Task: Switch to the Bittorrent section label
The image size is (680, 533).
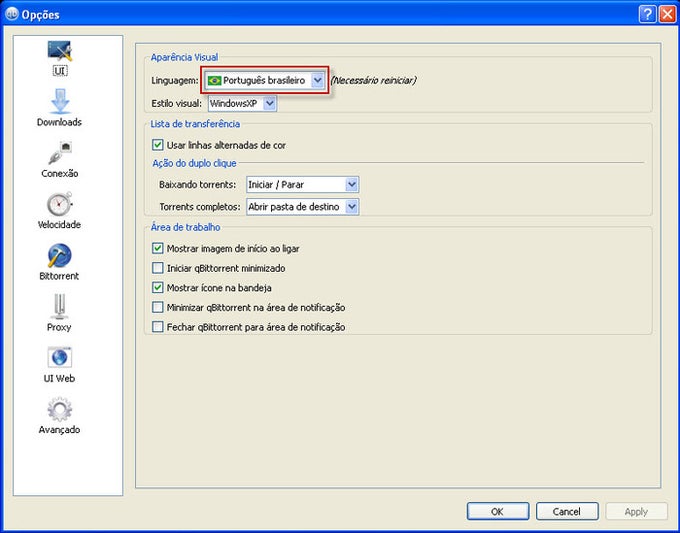Action: click(59, 276)
